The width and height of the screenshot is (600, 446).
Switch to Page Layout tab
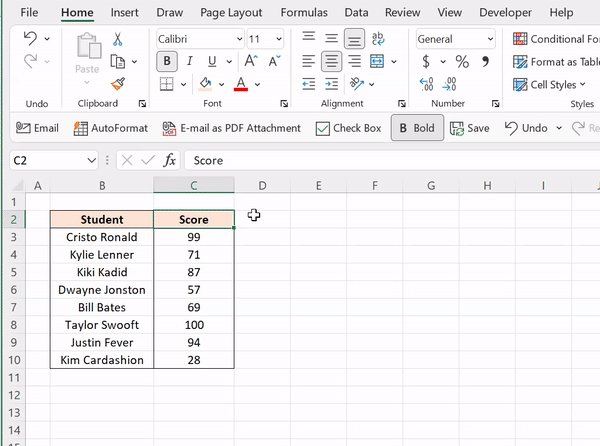231,13
